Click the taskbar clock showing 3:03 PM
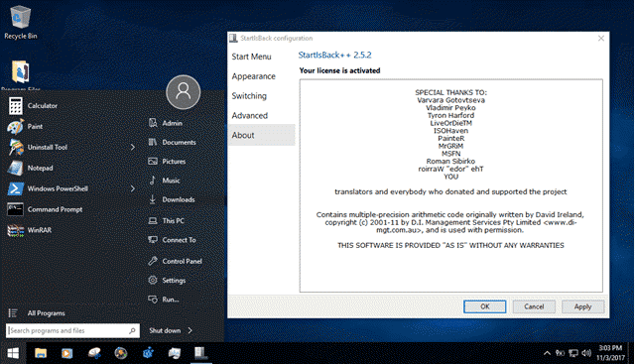The height and width of the screenshot is (364, 635). coord(610,353)
